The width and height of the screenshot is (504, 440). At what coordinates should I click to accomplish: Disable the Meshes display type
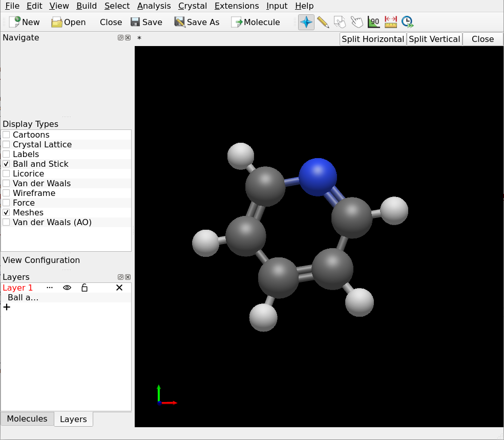coord(6,212)
